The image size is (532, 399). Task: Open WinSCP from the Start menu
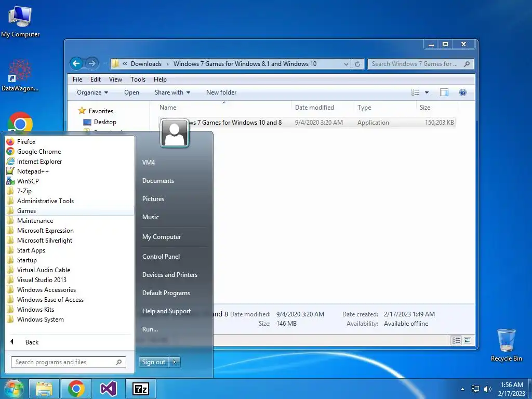coord(70,181)
